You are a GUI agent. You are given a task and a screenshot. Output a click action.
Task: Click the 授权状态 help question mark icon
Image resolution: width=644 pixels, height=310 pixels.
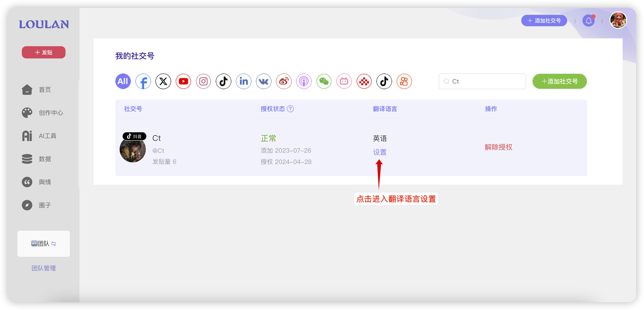[x=290, y=109]
